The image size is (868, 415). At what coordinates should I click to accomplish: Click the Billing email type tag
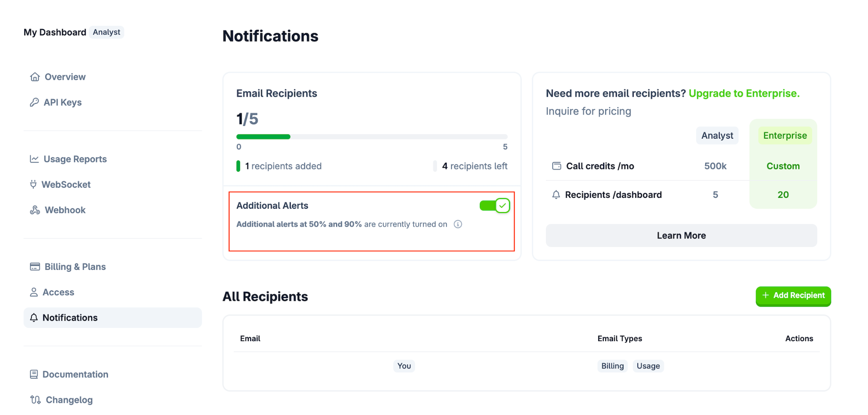tap(612, 366)
